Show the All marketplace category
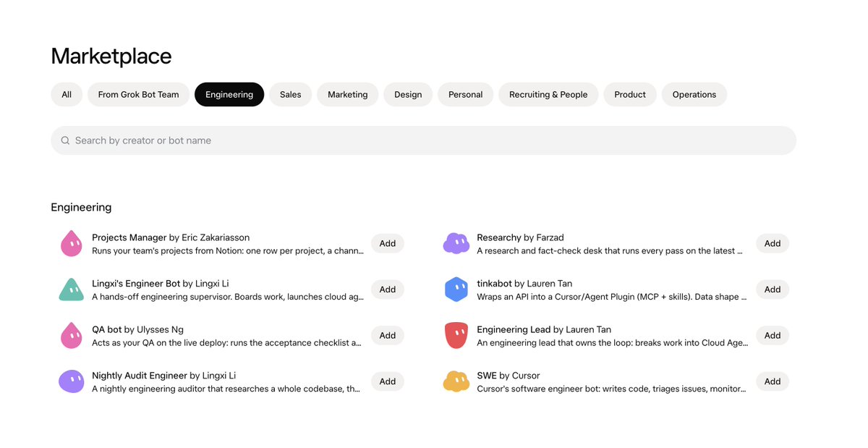The width and height of the screenshot is (868, 448). pos(67,95)
